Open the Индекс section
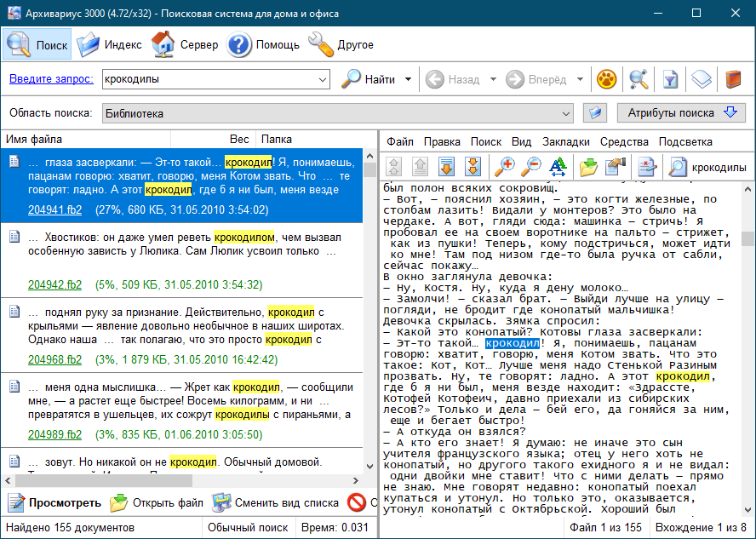This screenshot has width=756, height=539. coord(109,44)
